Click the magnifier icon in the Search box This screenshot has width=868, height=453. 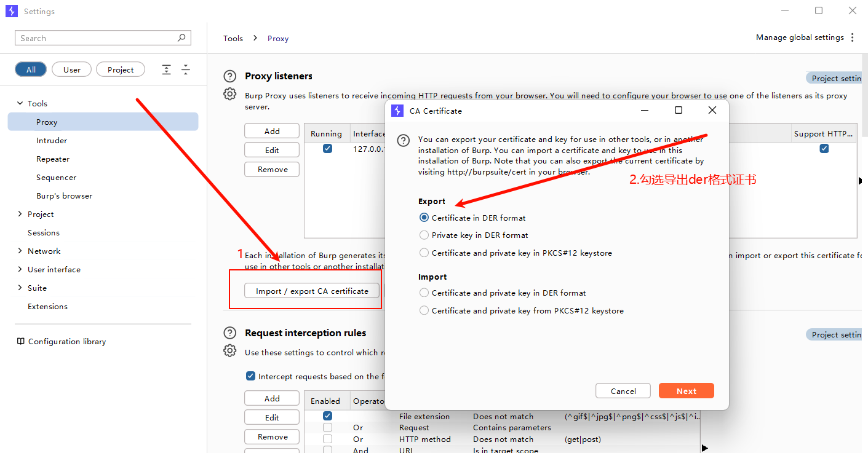tap(181, 38)
